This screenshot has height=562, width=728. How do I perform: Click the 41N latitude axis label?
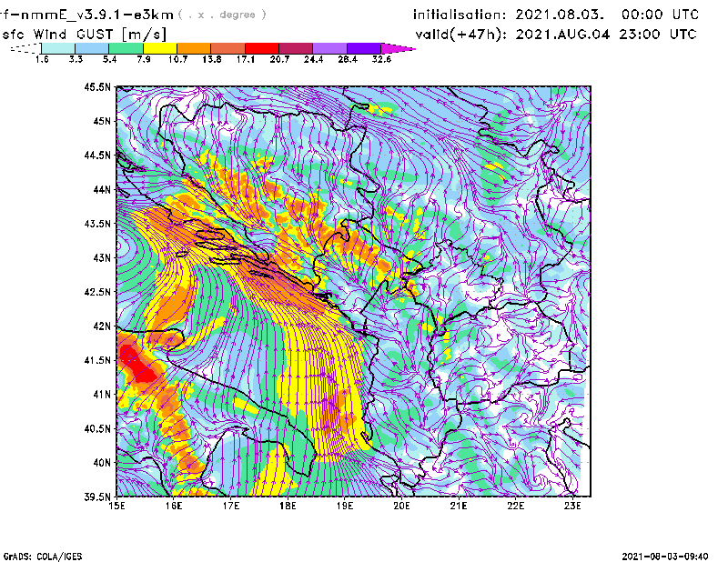click(x=102, y=395)
